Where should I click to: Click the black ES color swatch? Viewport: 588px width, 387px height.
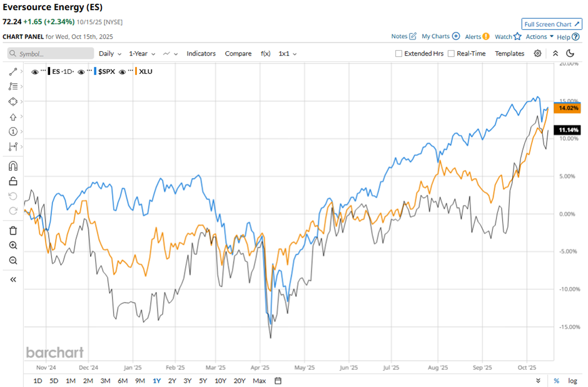(x=49, y=71)
